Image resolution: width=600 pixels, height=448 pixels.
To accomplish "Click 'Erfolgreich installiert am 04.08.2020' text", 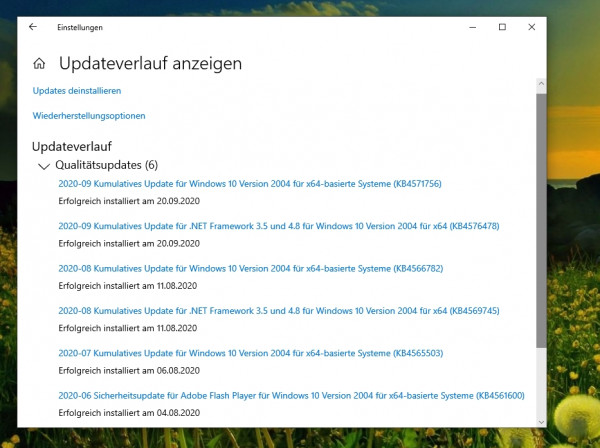I will [129, 413].
